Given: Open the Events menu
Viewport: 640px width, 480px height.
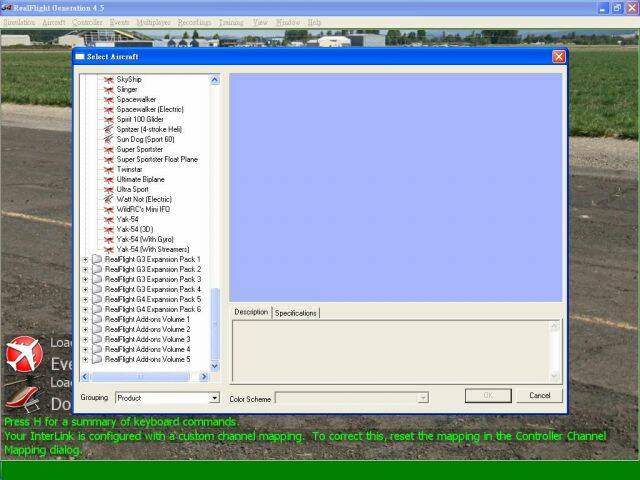Looking at the screenshot, I should tap(120, 22).
